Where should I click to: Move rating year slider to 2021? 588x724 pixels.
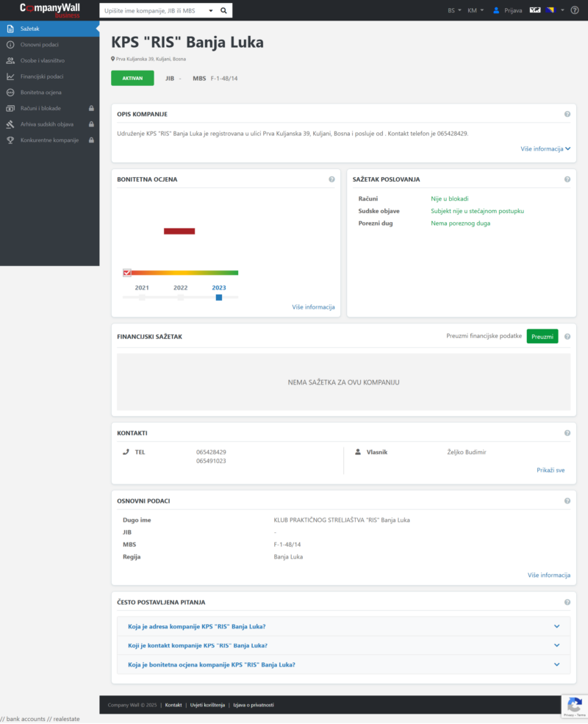coord(142,298)
